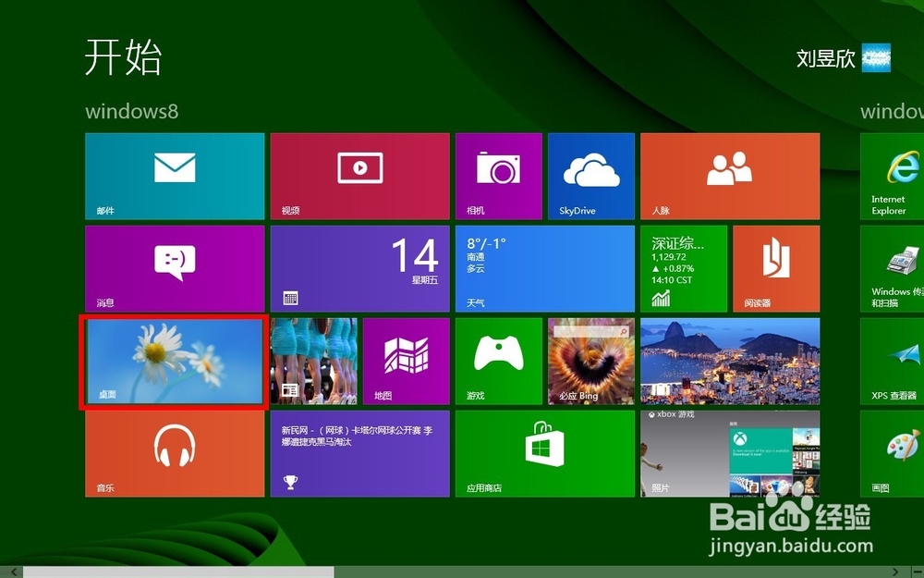Open the Reader (阅读器) tile
The width and height of the screenshot is (924, 578).
coord(776,268)
